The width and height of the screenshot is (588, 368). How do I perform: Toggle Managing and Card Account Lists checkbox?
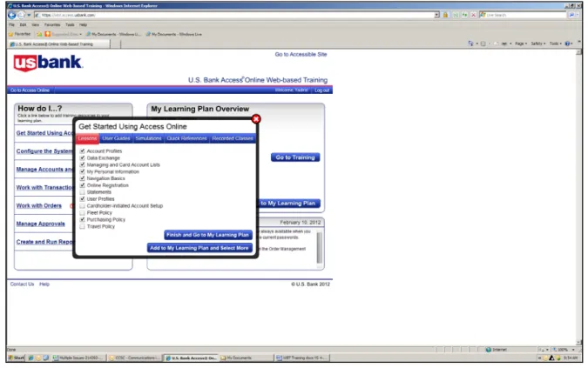coord(83,164)
